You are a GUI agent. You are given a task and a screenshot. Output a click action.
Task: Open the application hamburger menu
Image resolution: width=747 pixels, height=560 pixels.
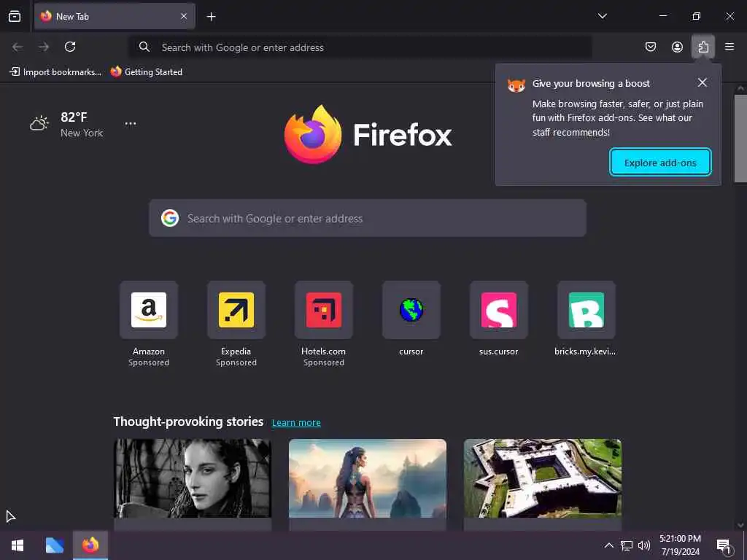[729, 47]
